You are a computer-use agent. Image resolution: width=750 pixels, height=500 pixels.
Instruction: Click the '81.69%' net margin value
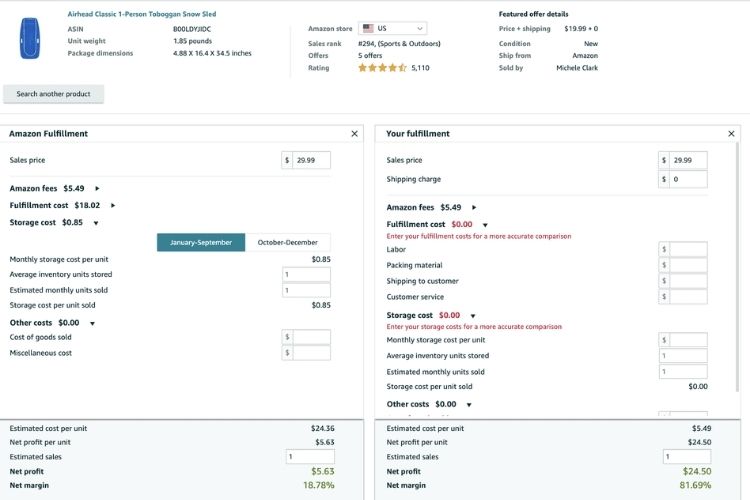point(695,485)
